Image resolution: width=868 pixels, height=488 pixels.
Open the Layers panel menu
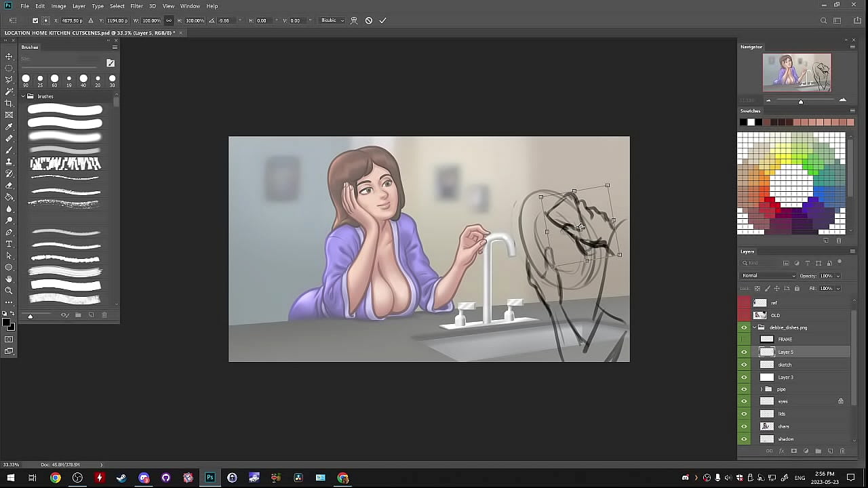tap(852, 251)
